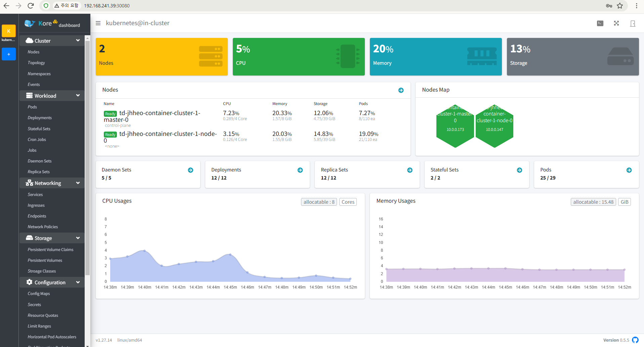The image size is (644, 347).
Task: Click the Config Maps sidebar link
Action: click(39, 294)
